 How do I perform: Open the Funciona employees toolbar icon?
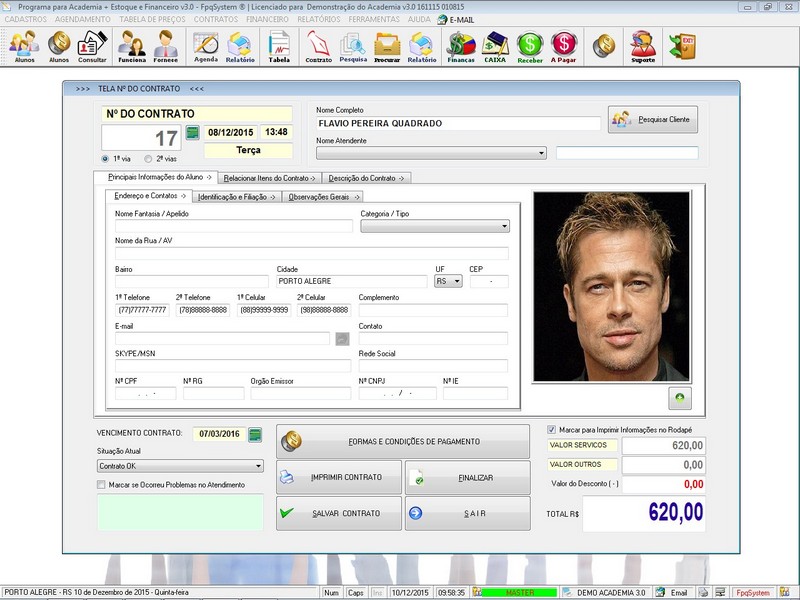click(x=132, y=46)
